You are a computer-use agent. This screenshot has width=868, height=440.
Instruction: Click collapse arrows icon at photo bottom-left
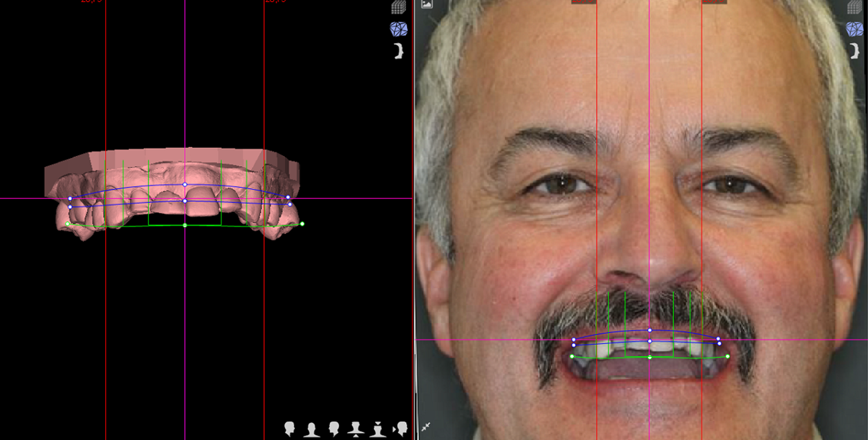pos(426,427)
